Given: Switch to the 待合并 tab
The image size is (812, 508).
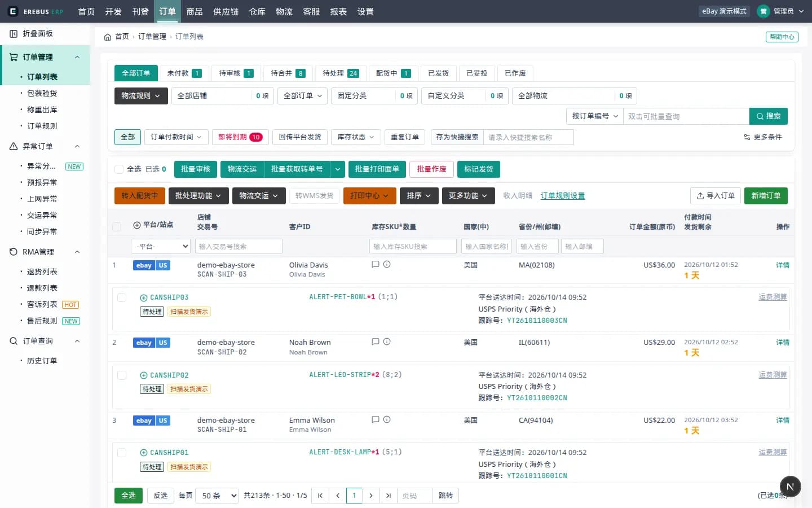Looking at the screenshot, I should 288,73.
